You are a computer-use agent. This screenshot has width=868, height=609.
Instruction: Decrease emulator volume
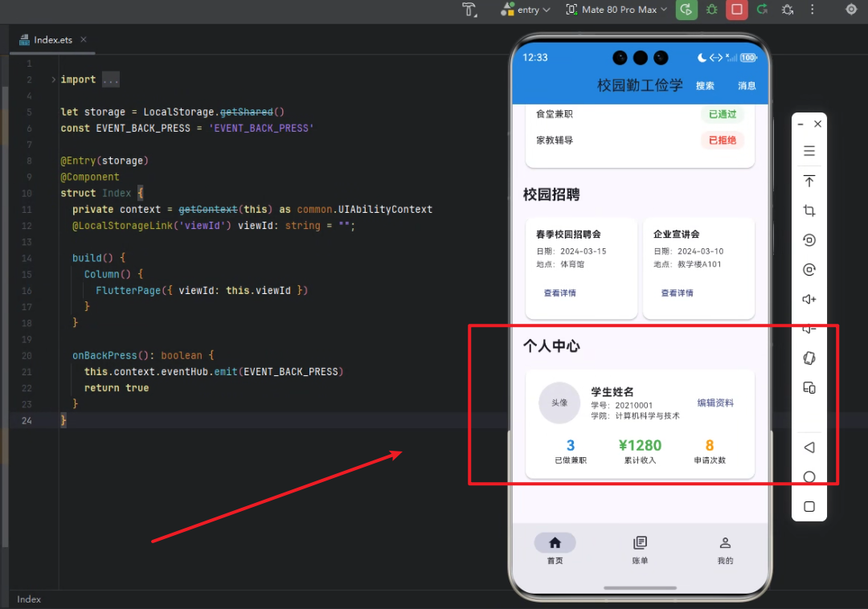[x=809, y=328]
